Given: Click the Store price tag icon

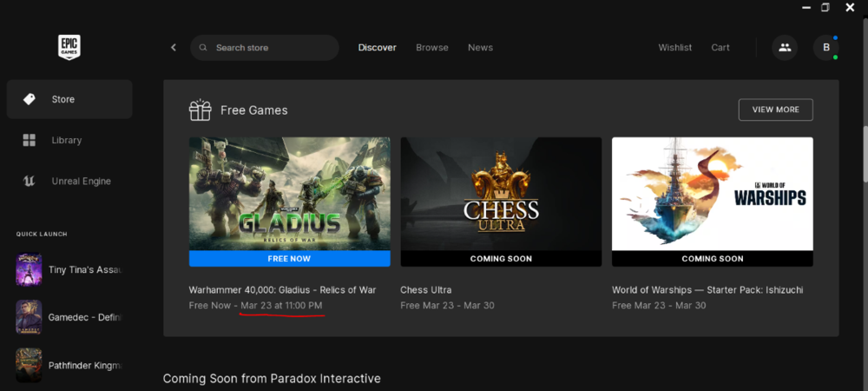Looking at the screenshot, I should pos(29,99).
